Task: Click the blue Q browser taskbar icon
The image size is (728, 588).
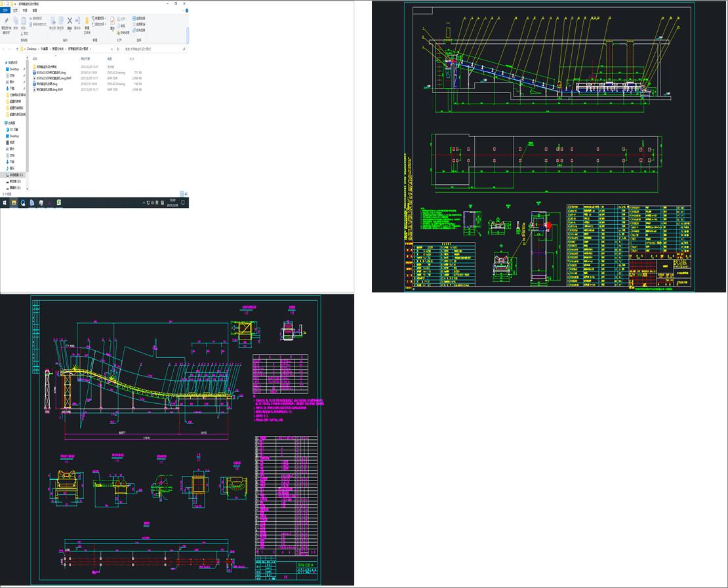Action: [x=23, y=203]
